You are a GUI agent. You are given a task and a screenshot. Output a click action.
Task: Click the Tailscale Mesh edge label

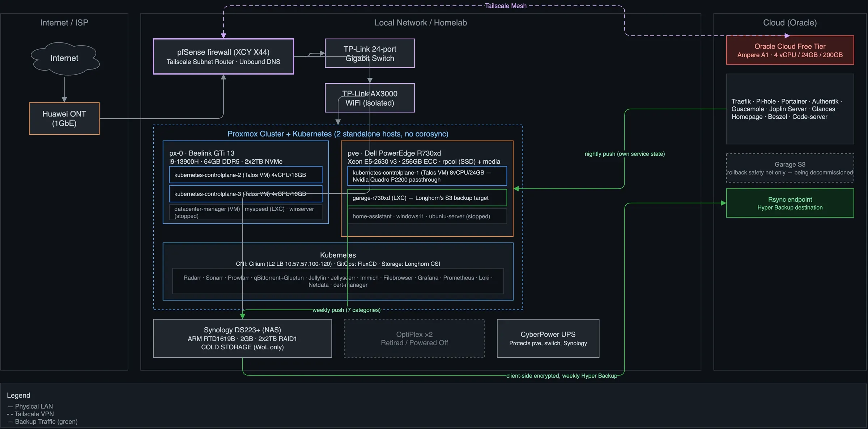505,6
